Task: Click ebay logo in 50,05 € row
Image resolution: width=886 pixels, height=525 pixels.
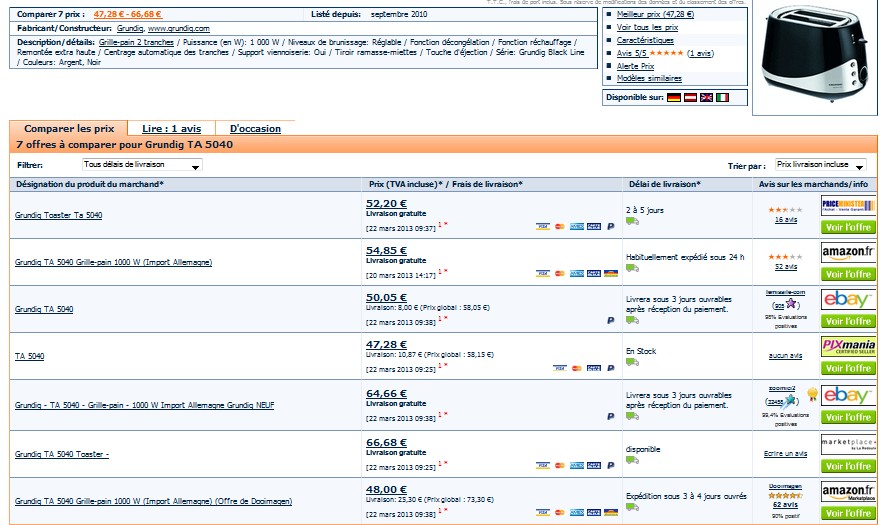Action: click(x=848, y=299)
